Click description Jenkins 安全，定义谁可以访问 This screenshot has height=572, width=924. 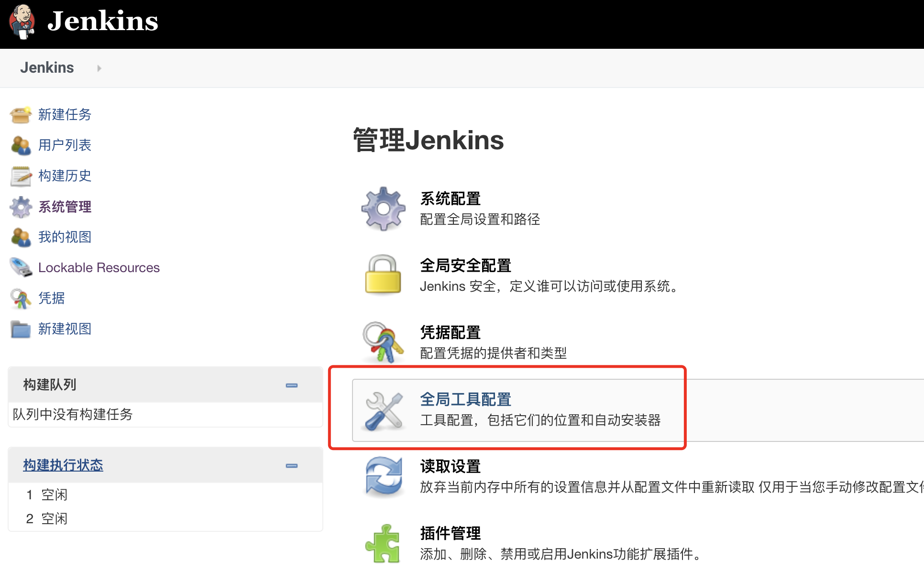[x=549, y=286]
